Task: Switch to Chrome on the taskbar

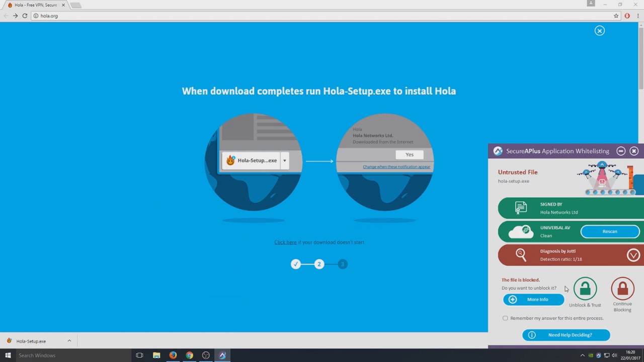Action: (189, 355)
